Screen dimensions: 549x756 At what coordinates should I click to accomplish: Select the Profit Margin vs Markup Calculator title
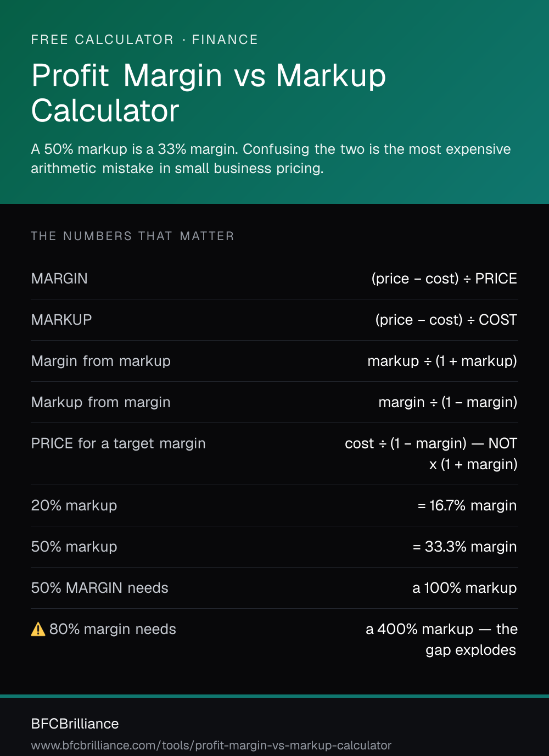209,93
